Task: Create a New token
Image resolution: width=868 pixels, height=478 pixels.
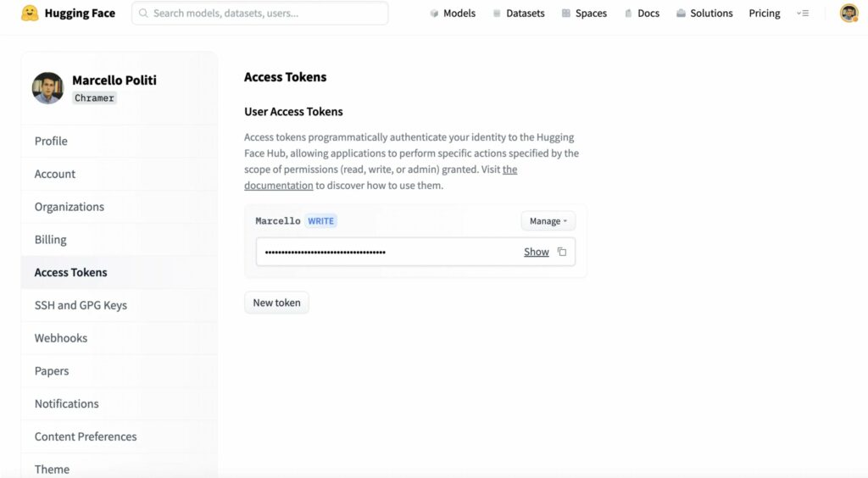Action: tap(276, 303)
